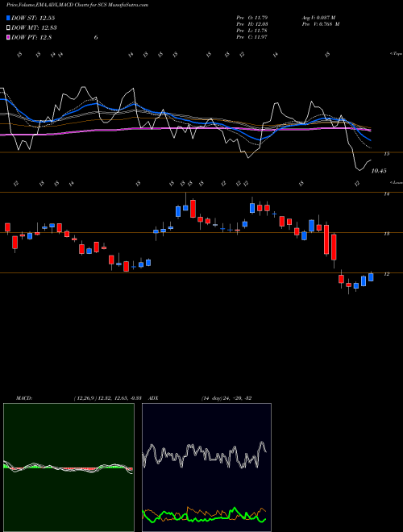The width and height of the screenshot is (403, 532).
Task: Click the ADX panel title label
Action: 153,398
